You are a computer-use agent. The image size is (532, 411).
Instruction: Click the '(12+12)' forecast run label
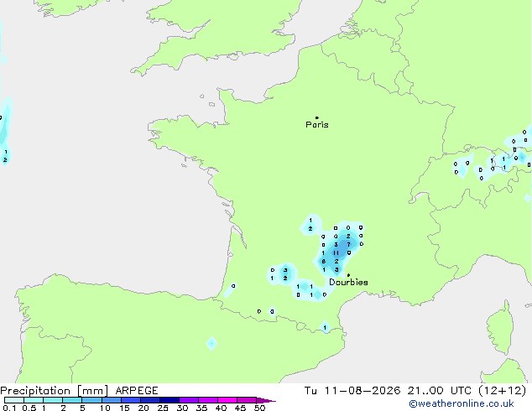coord(502,391)
